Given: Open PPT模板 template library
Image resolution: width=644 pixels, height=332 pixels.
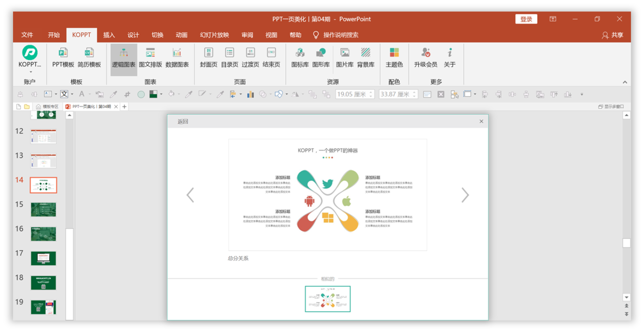Looking at the screenshot, I should click(63, 58).
